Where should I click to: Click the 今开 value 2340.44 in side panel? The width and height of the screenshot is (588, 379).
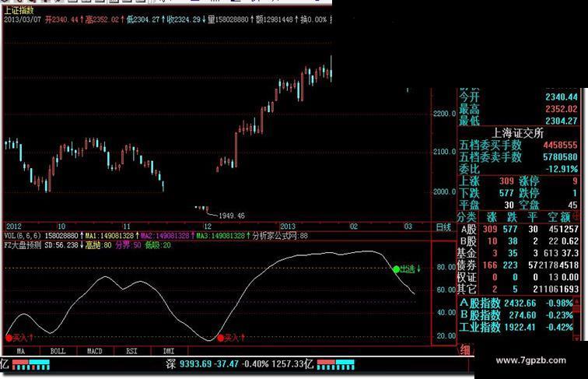click(562, 97)
